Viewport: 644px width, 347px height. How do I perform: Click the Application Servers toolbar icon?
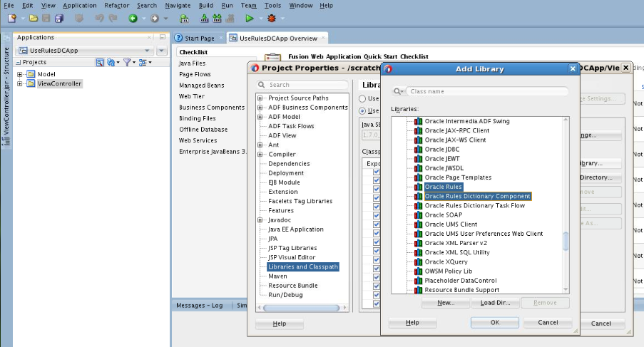click(x=184, y=18)
